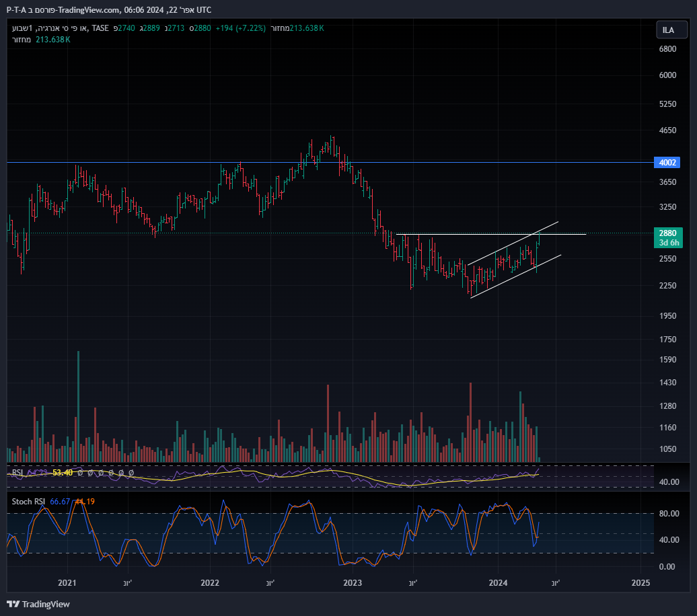Click the +194 (+7.22%) change value
The width and height of the screenshot is (697, 616).
pos(241,28)
